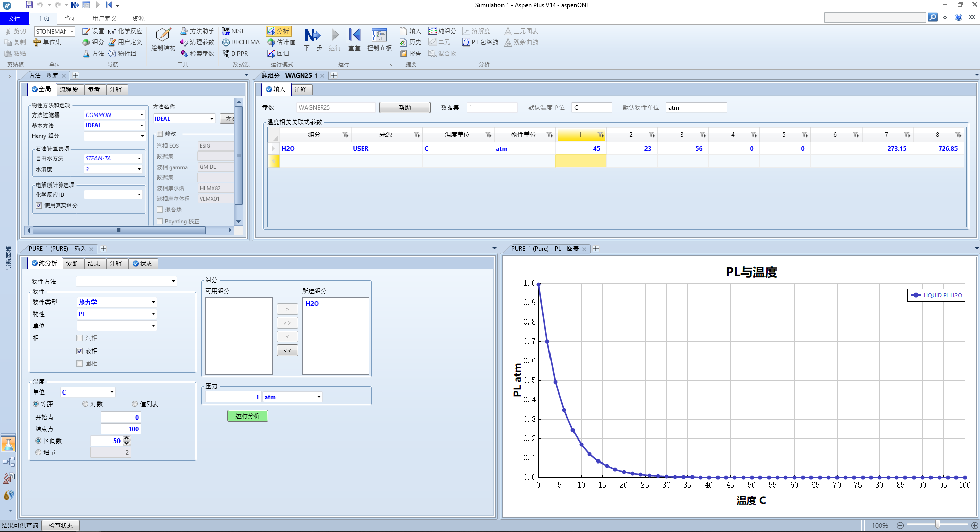Click the << remove all components button
This screenshot has height=532, width=980.
point(288,351)
